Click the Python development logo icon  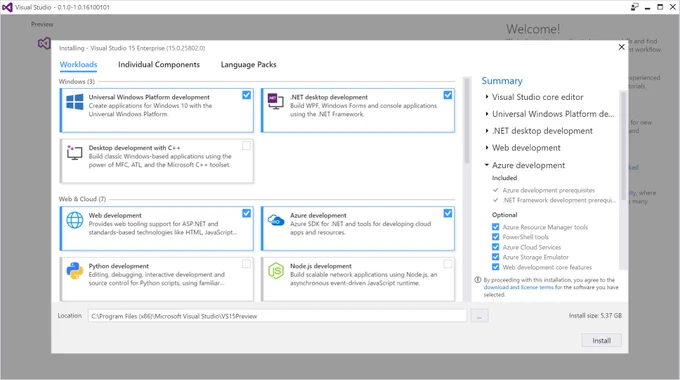pyautogui.click(x=75, y=271)
